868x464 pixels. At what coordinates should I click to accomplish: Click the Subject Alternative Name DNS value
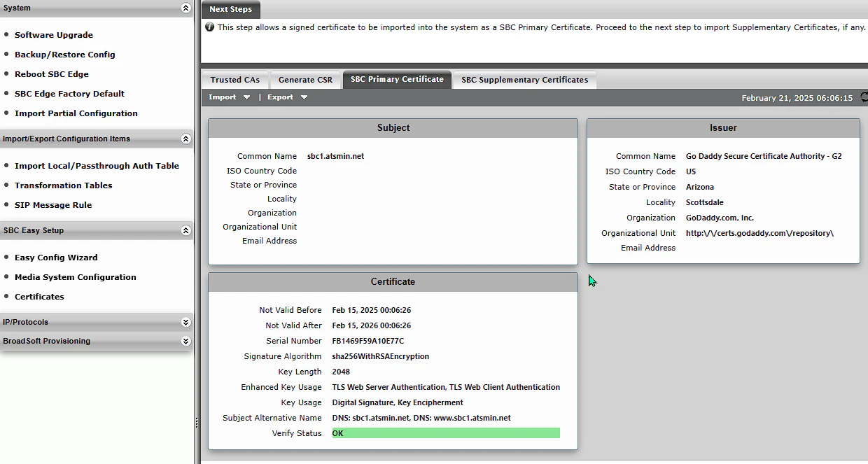pos(421,418)
